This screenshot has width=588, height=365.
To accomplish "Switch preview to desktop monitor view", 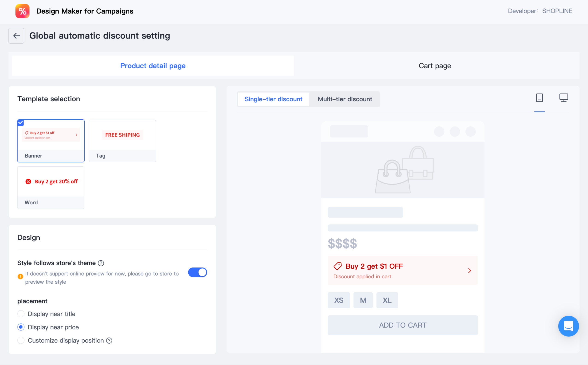I will (x=564, y=98).
